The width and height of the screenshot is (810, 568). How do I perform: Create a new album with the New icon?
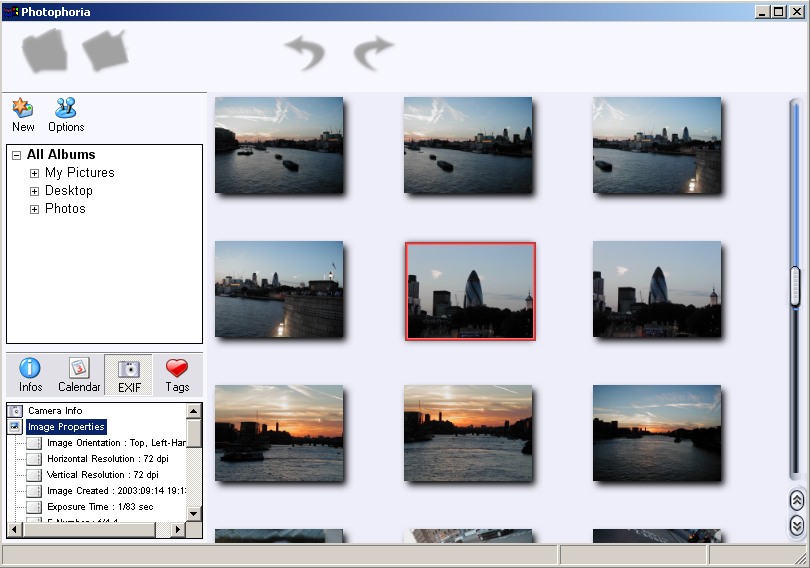click(x=23, y=115)
